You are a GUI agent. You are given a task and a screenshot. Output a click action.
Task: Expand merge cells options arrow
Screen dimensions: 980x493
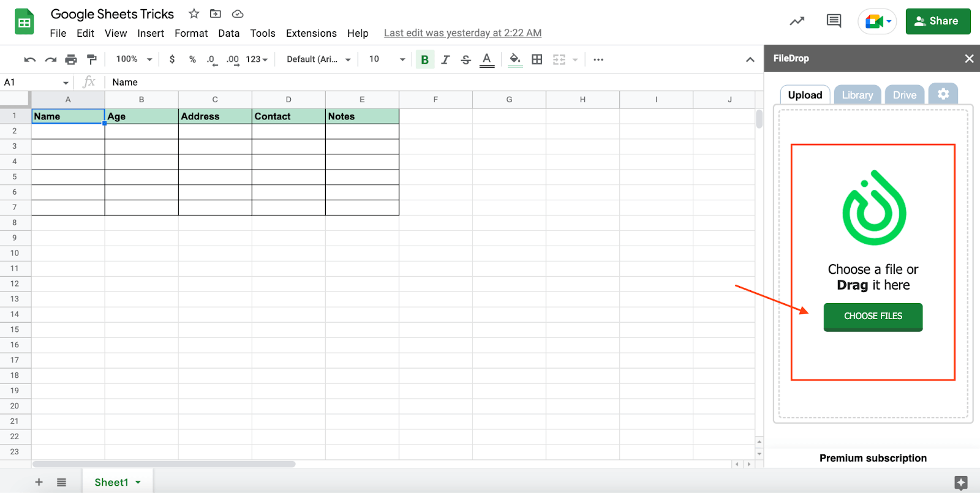coord(575,59)
